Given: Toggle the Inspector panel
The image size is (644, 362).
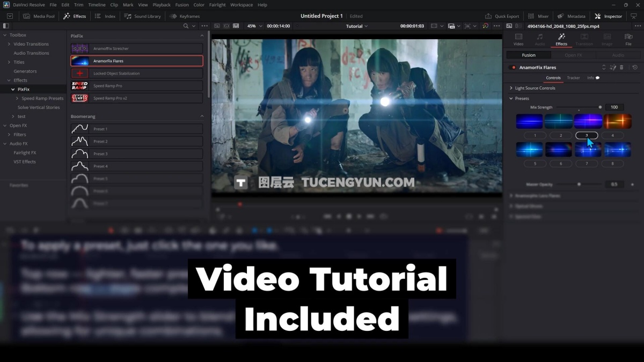Looking at the screenshot, I should coord(609,16).
